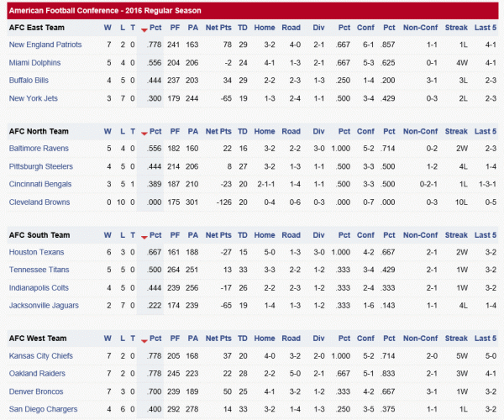Sort AFC South by PF column
504x420 pixels.
pyautogui.click(x=175, y=235)
